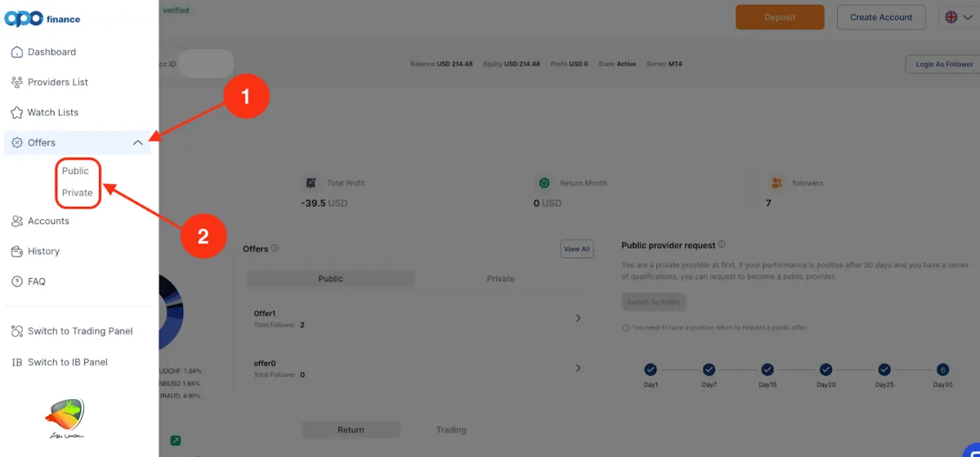Click the Day7 checkmark milestone
The width and height of the screenshot is (980, 457).
click(x=709, y=370)
